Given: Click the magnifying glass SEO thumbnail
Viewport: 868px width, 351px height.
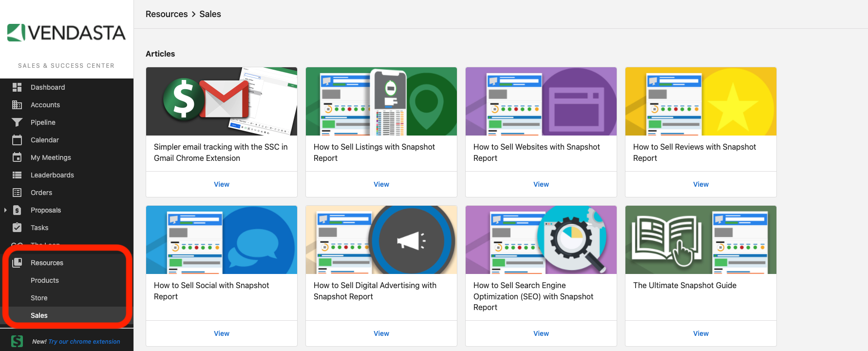Looking at the screenshot, I should (541, 240).
